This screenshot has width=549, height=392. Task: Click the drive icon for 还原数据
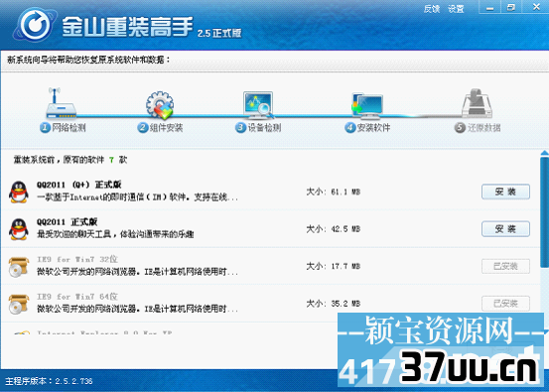[477, 103]
